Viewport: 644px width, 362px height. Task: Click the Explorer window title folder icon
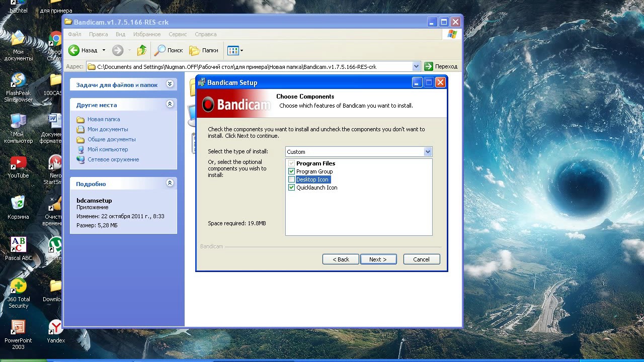68,22
